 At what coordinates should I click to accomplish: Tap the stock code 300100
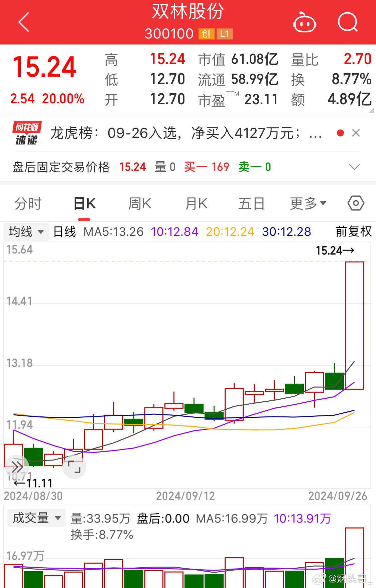pos(169,34)
